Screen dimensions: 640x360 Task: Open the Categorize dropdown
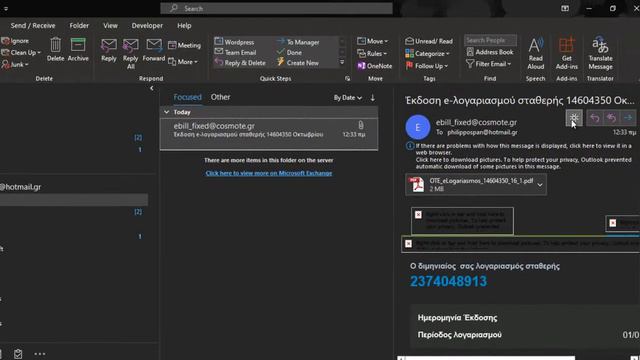(427, 53)
